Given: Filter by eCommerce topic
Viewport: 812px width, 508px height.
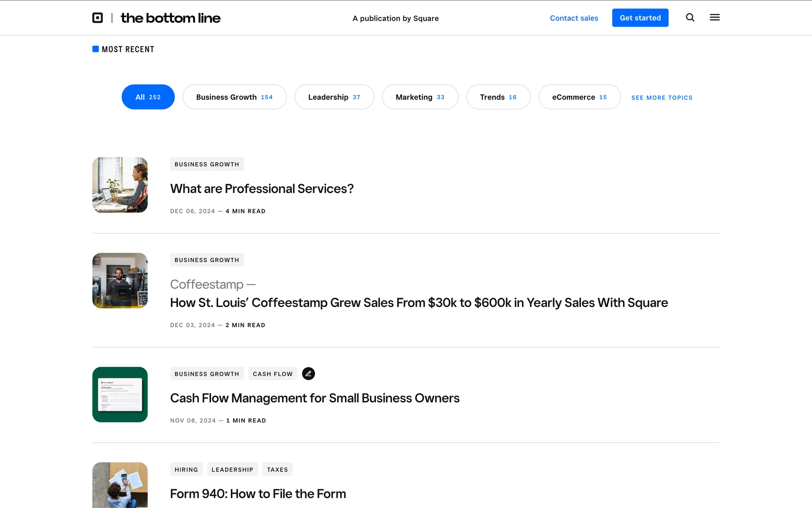Looking at the screenshot, I should click(579, 97).
